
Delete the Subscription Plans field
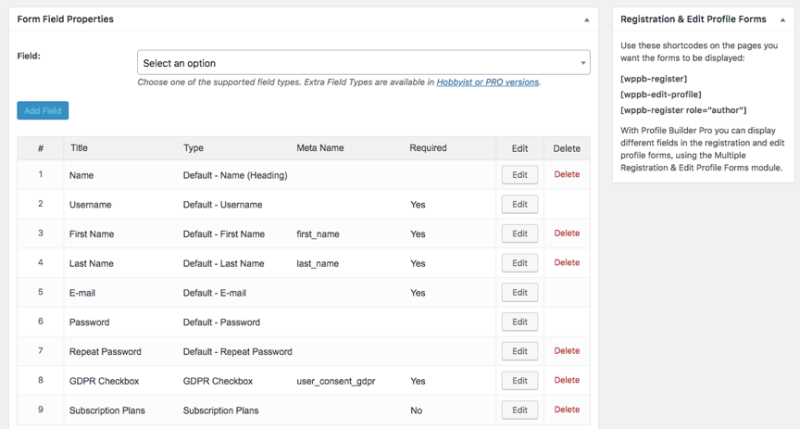tap(567, 410)
